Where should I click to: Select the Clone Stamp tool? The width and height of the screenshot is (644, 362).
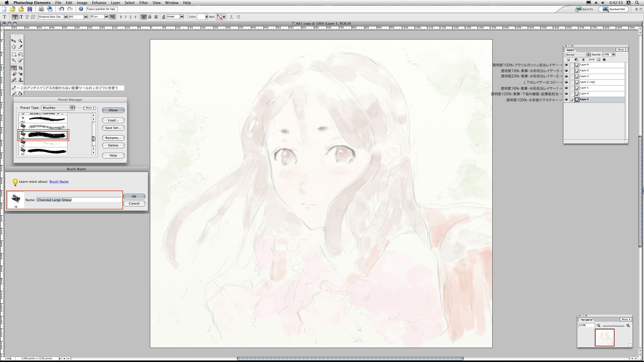(20, 80)
